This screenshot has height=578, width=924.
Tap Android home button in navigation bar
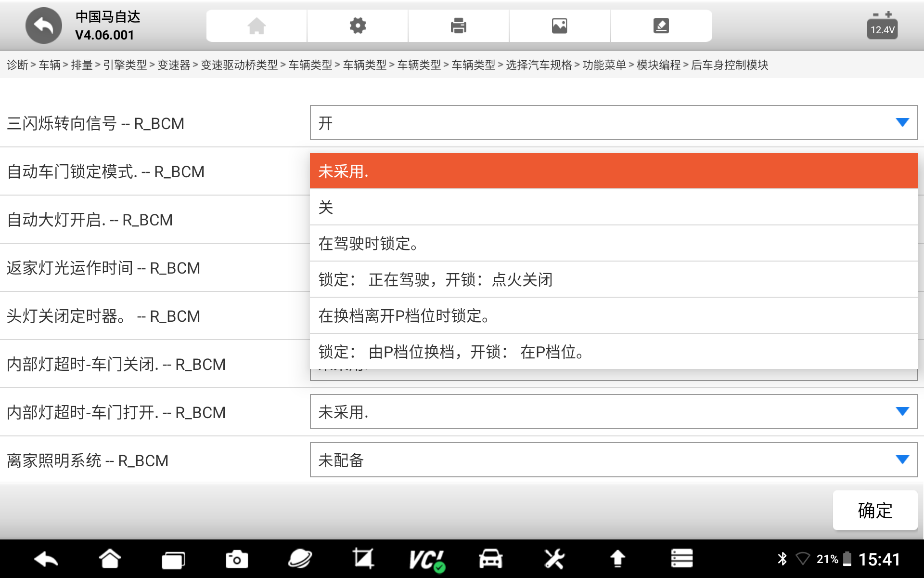click(110, 560)
